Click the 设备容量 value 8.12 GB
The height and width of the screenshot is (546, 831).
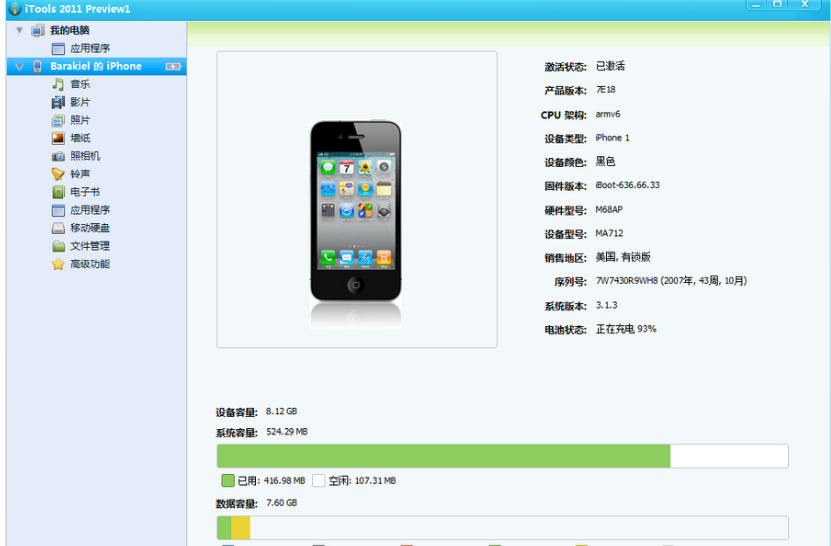(x=281, y=411)
